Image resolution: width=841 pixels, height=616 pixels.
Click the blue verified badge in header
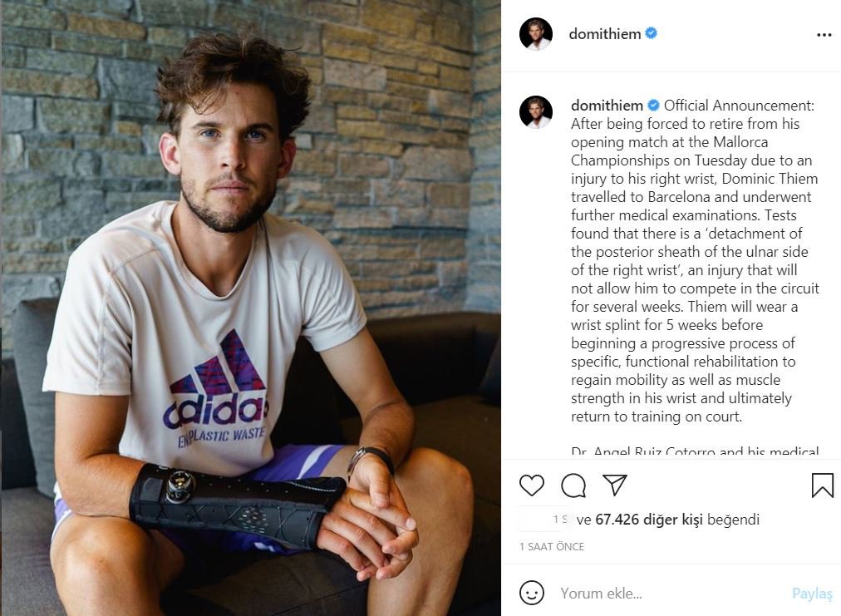(x=651, y=33)
